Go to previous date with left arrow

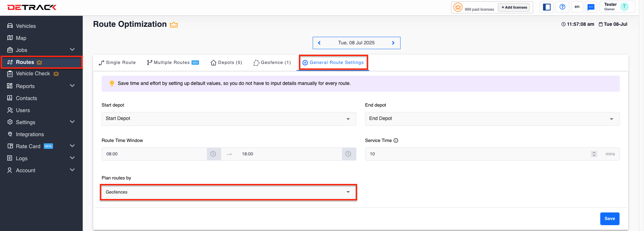coord(319,43)
